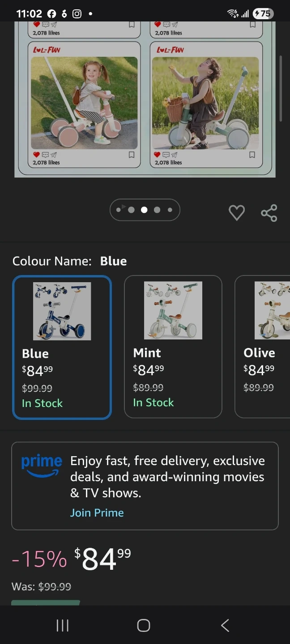The height and width of the screenshot is (644, 290).
Task: Tap the Facebook notification icon in status bar
Action: coord(51,14)
